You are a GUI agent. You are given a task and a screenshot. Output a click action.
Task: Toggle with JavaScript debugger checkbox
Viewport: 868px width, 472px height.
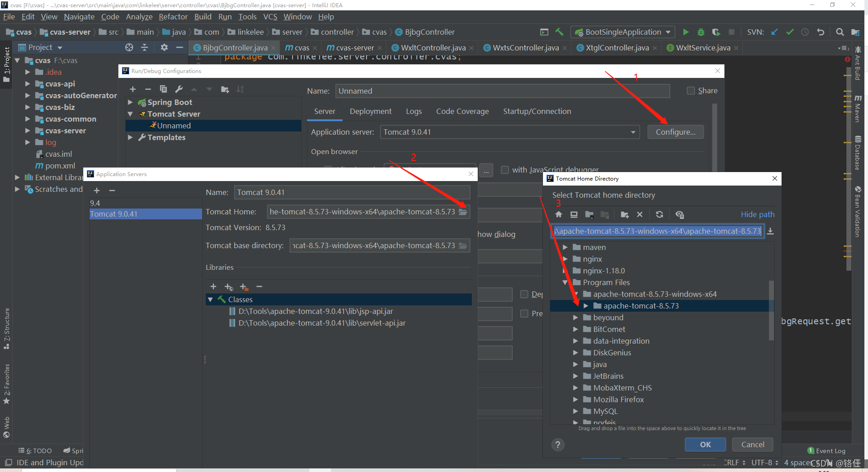(x=505, y=170)
